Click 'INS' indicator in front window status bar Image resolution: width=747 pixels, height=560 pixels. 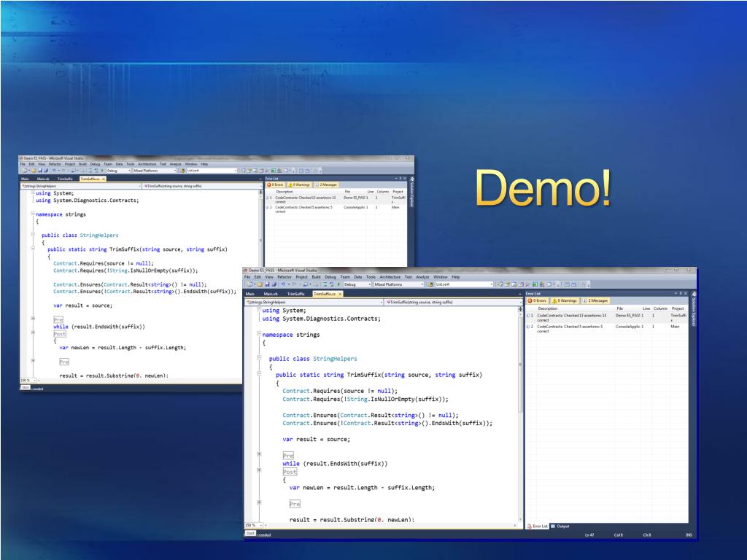689,534
